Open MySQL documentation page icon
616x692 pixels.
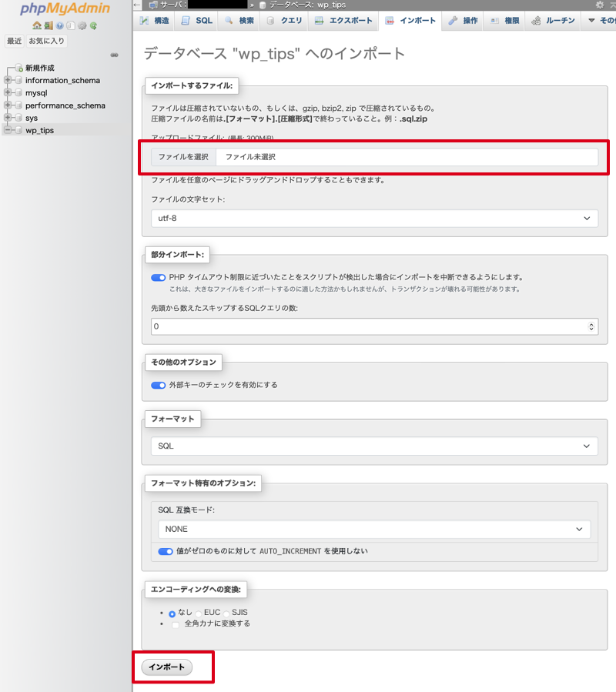point(71,25)
